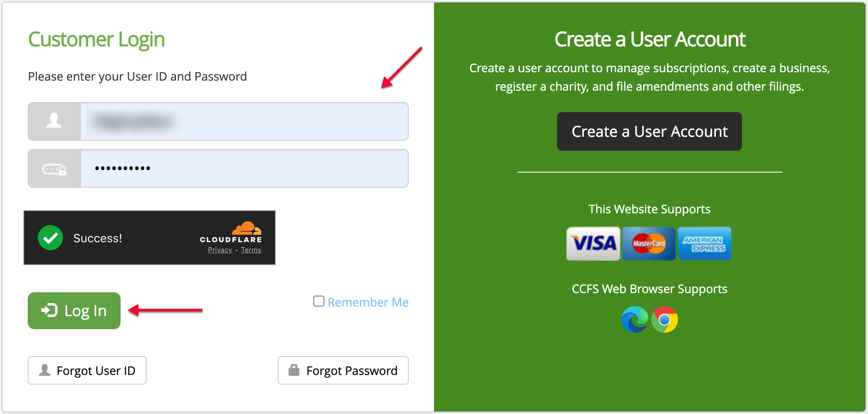Image resolution: width=868 pixels, height=414 pixels.
Task: Click the Create a User Account button
Action: pos(650,131)
